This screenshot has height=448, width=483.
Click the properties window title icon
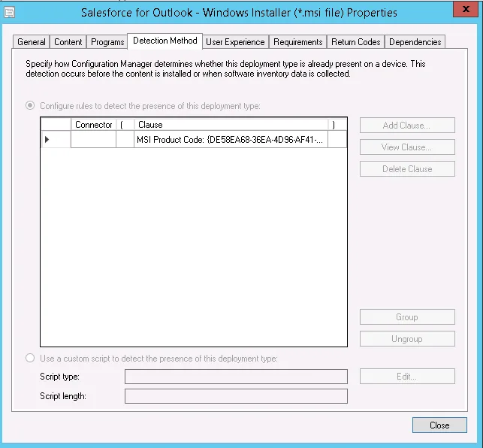pos(9,12)
